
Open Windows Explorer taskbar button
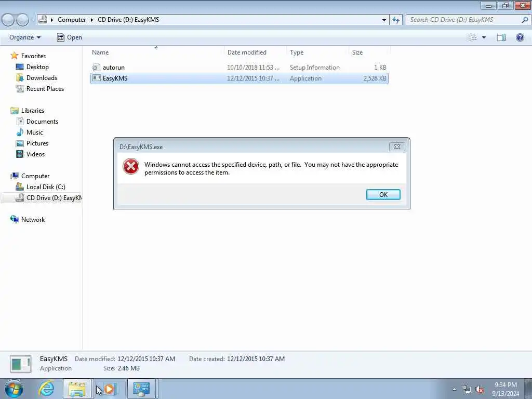[77, 389]
